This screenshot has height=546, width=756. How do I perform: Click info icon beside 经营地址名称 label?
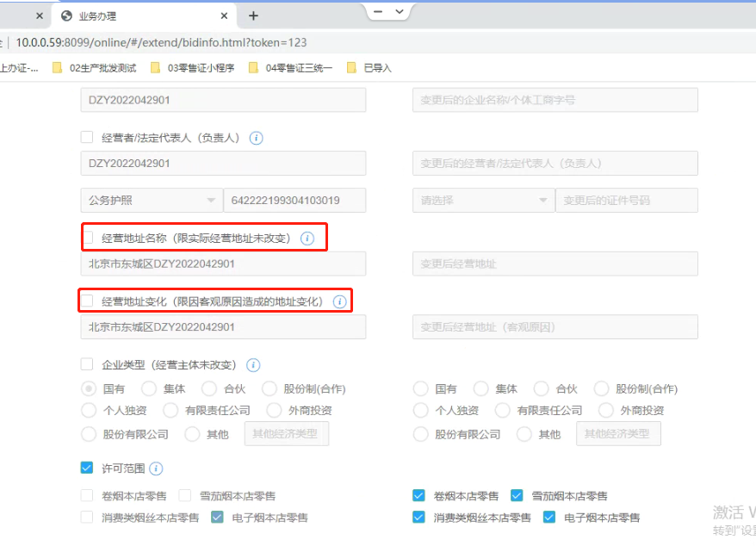click(x=307, y=239)
